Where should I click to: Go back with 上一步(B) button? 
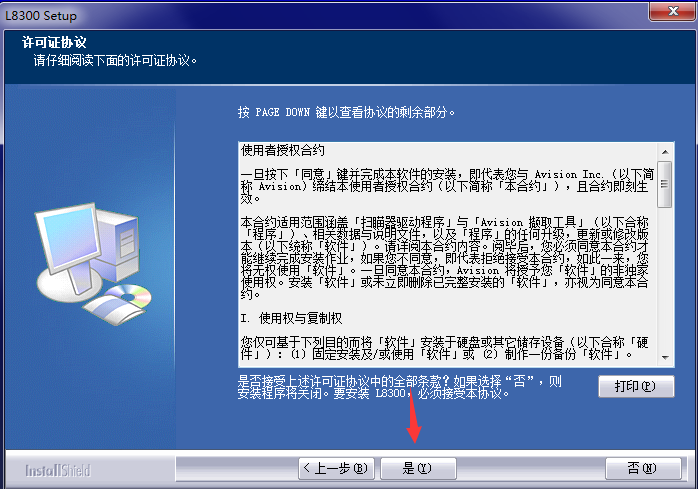337,468
